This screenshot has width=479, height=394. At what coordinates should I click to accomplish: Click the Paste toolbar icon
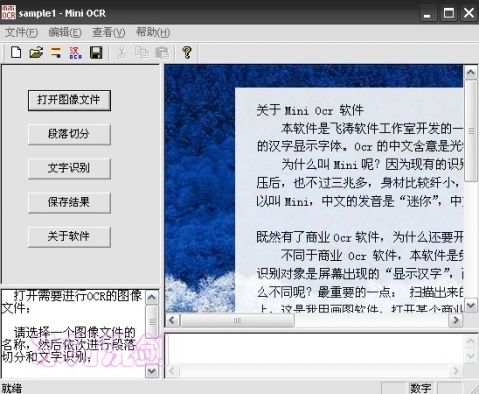pyautogui.click(x=162, y=52)
